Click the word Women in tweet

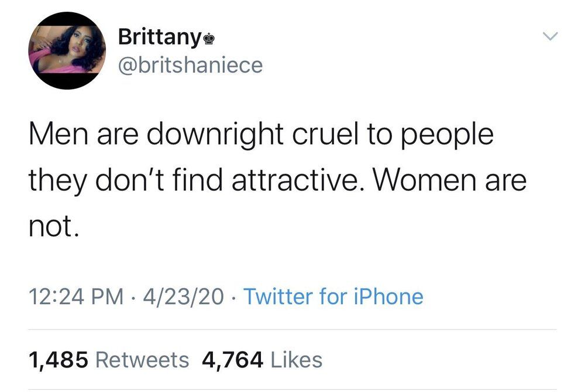pyautogui.click(x=425, y=180)
